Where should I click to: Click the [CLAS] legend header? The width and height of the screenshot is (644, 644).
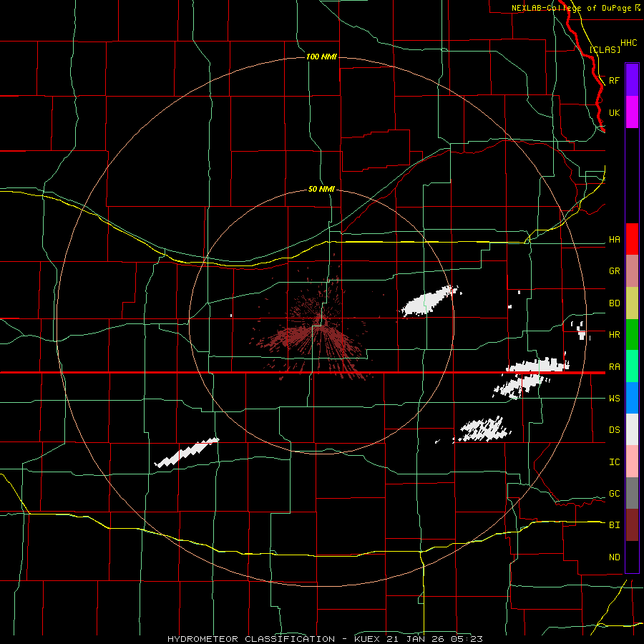point(605,49)
